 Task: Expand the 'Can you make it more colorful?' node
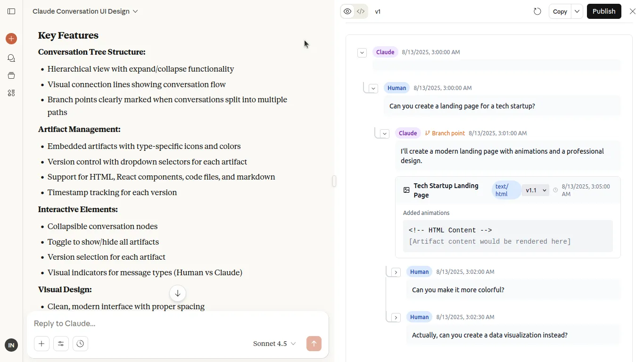click(x=396, y=272)
